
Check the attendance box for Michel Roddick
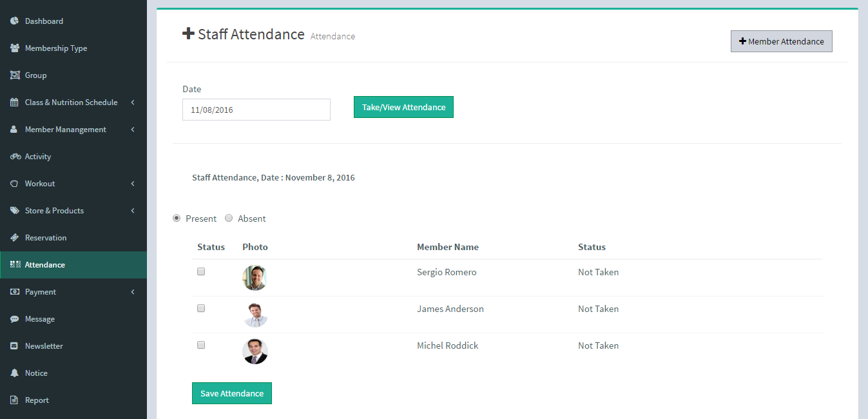click(x=201, y=345)
